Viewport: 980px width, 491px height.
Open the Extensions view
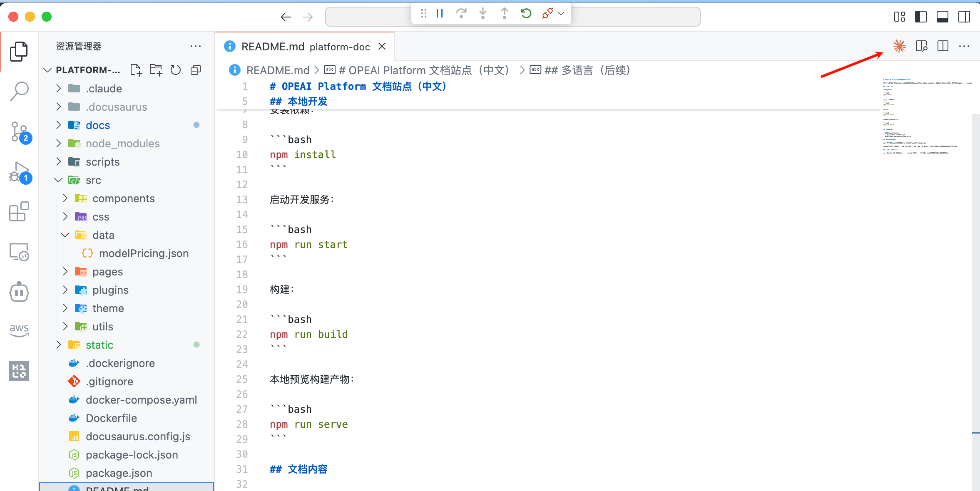(19, 212)
